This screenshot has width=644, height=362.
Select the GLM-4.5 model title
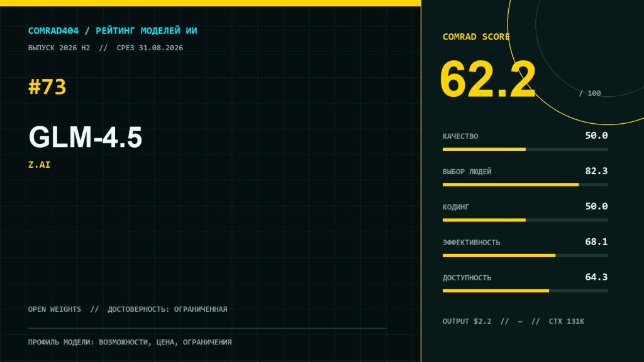(86, 136)
